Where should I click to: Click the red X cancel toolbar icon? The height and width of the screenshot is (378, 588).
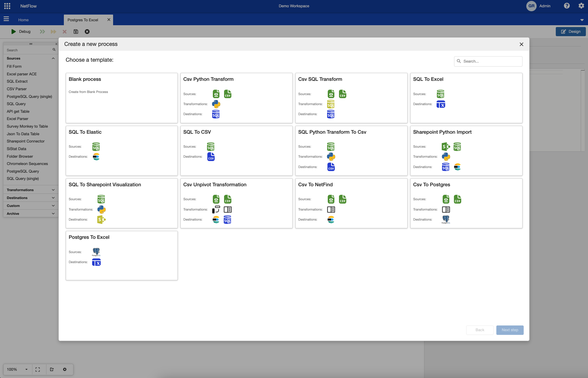64,32
